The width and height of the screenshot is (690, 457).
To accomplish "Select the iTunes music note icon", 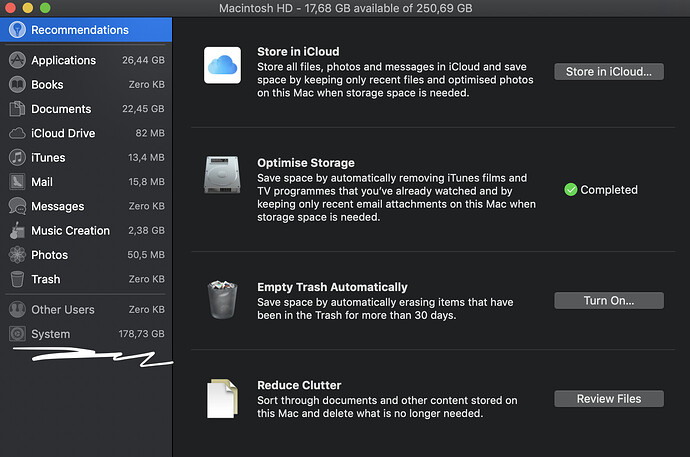I will pos(17,158).
